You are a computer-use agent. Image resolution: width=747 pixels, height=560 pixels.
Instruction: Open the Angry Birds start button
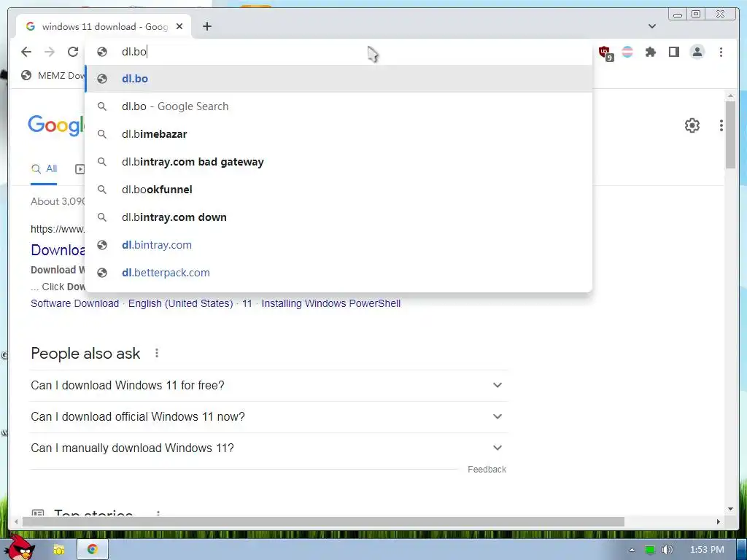pyautogui.click(x=21, y=547)
